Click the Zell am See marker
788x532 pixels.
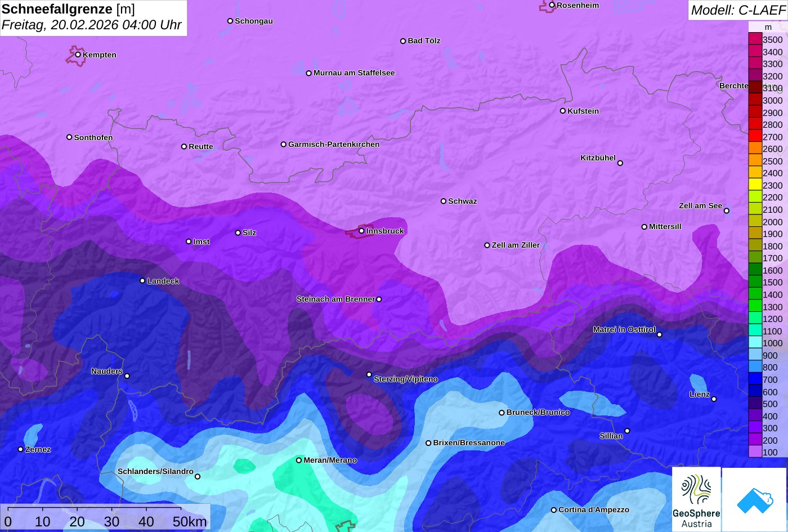727,211
